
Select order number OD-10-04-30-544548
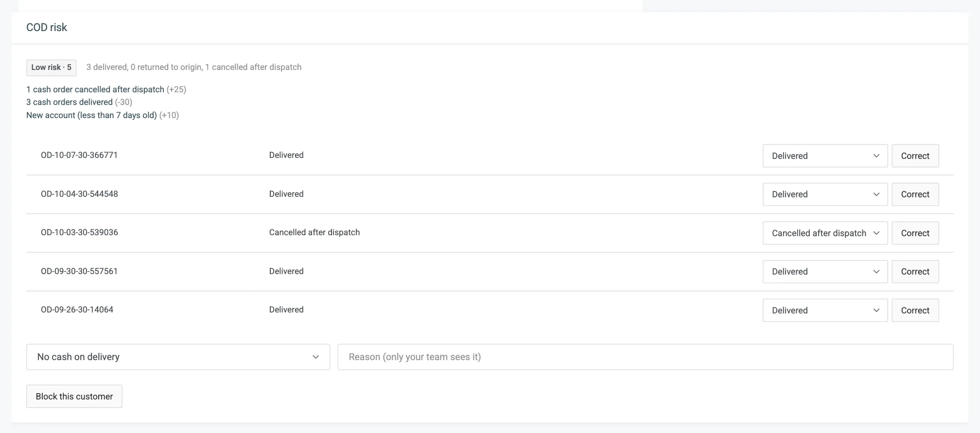[x=79, y=194]
